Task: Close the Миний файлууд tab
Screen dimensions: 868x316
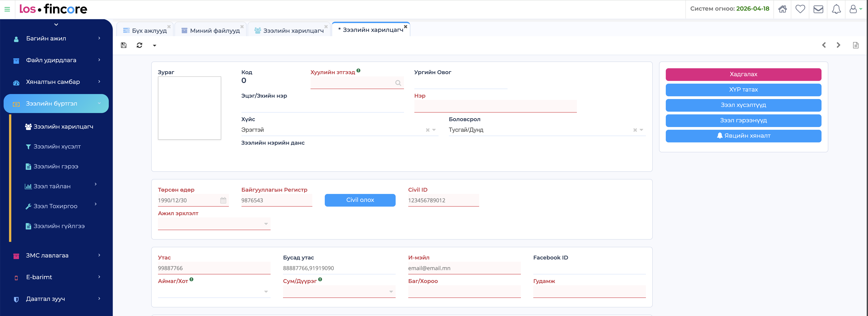Action: (x=242, y=27)
